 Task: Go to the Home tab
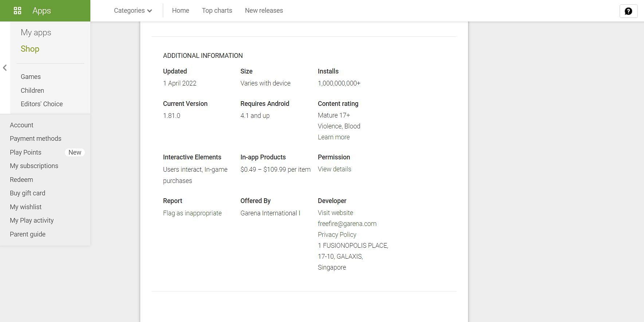tap(180, 11)
